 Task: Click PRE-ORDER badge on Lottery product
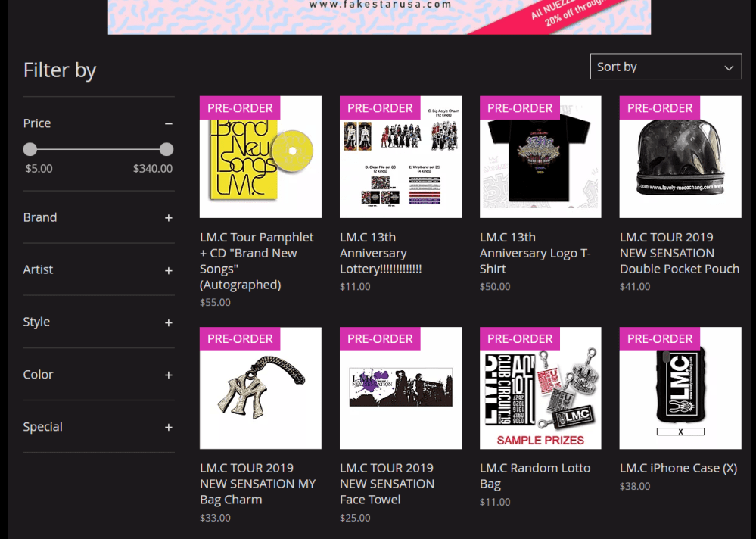[380, 108]
